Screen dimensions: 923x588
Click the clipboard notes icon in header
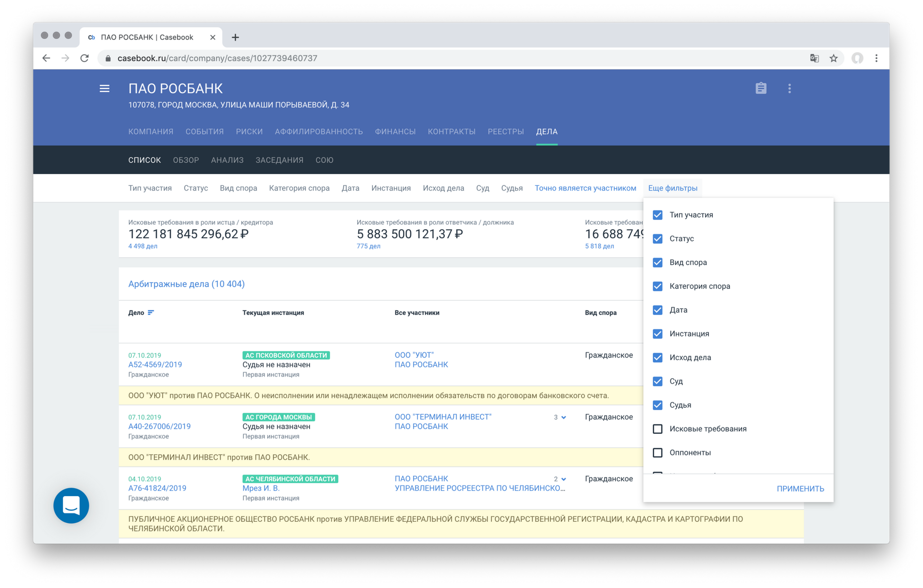click(760, 89)
